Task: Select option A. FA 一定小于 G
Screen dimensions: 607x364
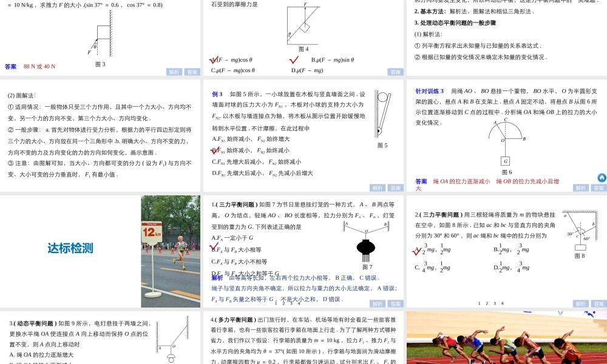Action: (232, 238)
